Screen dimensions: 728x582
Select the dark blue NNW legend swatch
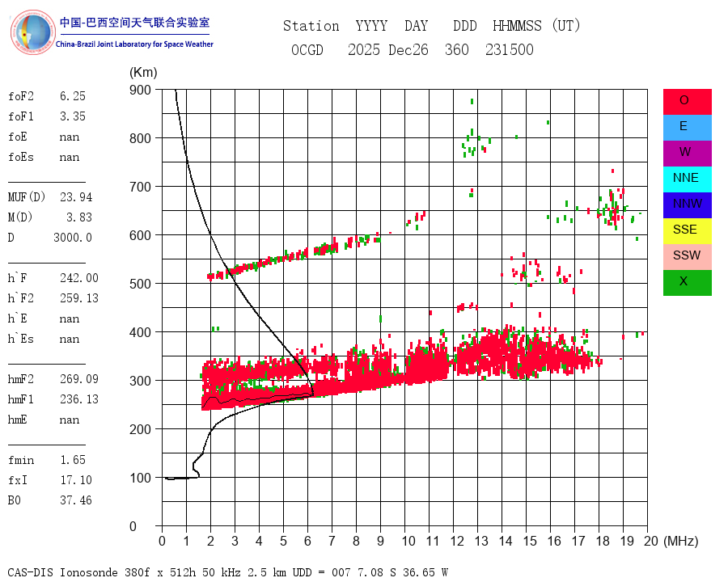click(x=687, y=205)
